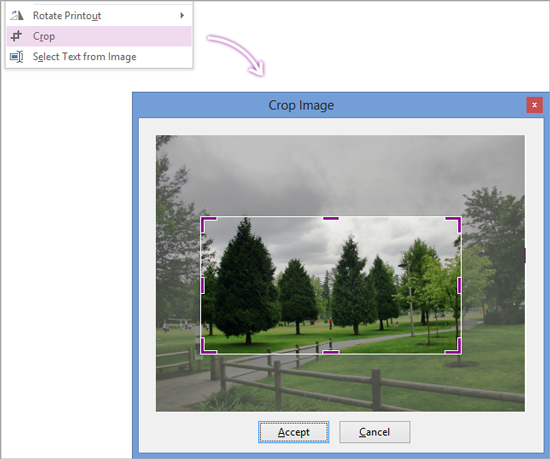This screenshot has height=459, width=550.
Task: Grab the top-right corner crop handle
Action: tap(453, 224)
